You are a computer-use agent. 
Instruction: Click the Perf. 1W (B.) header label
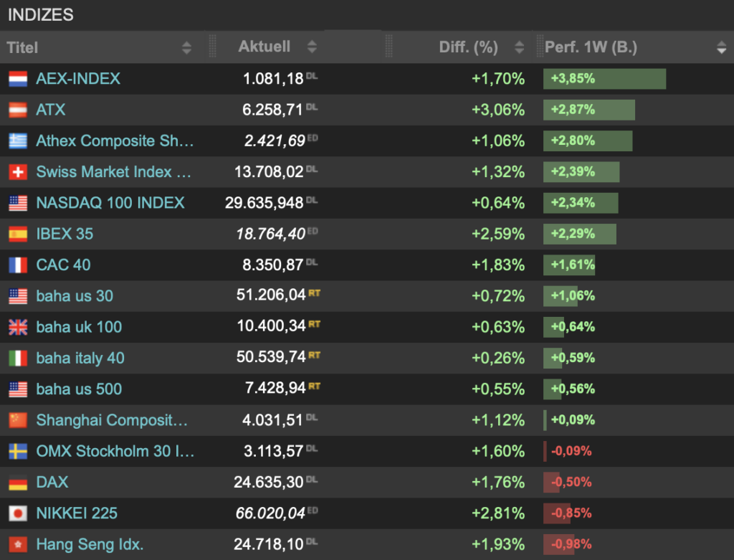coord(591,47)
